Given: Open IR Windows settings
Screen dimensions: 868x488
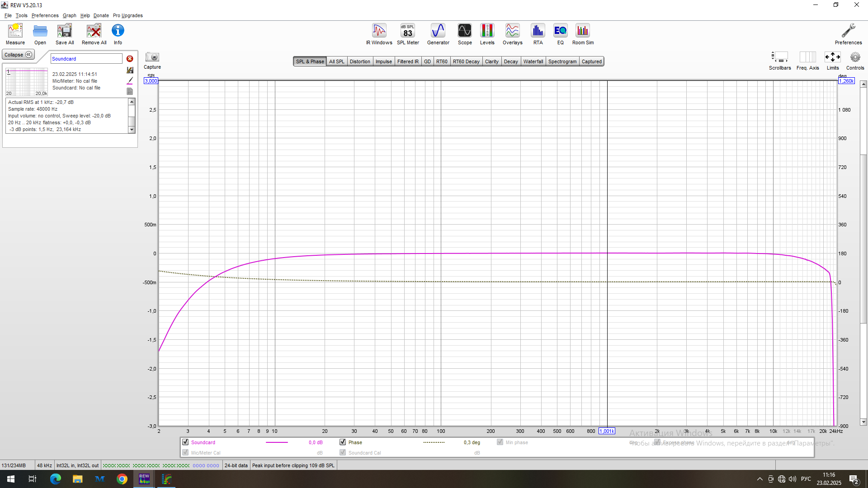Looking at the screenshot, I should tap(379, 34).
